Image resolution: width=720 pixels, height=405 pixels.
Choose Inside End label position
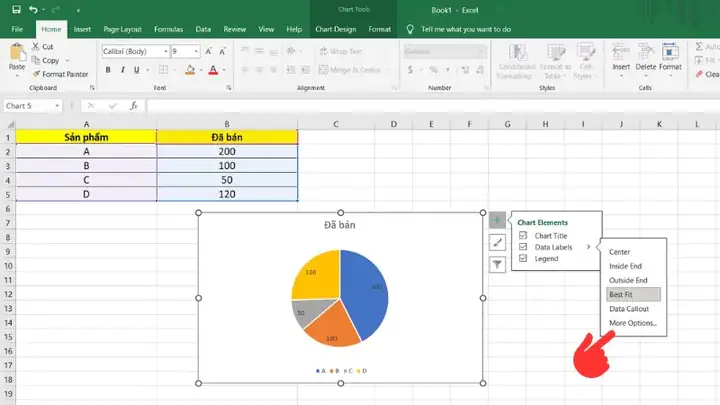(625, 266)
